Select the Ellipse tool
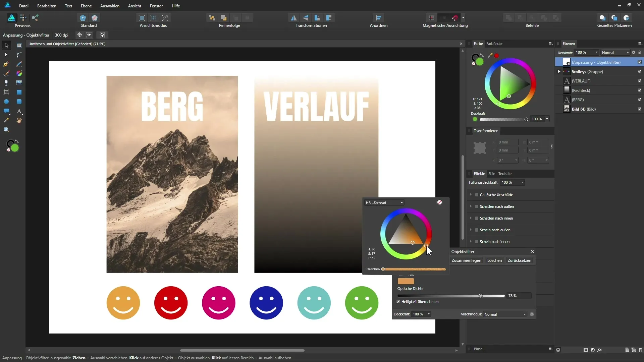The height and width of the screenshot is (362, 644). (x=6, y=102)
